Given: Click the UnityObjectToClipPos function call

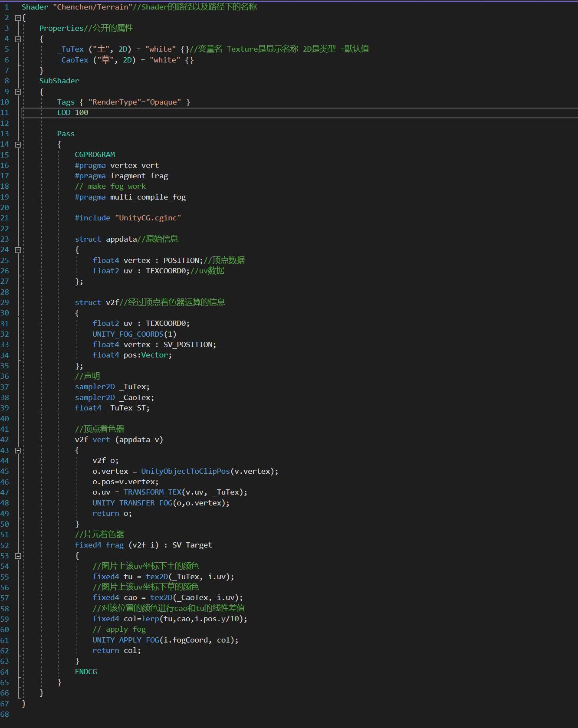Looking at the screenshot, I should (x=185, y=471).
